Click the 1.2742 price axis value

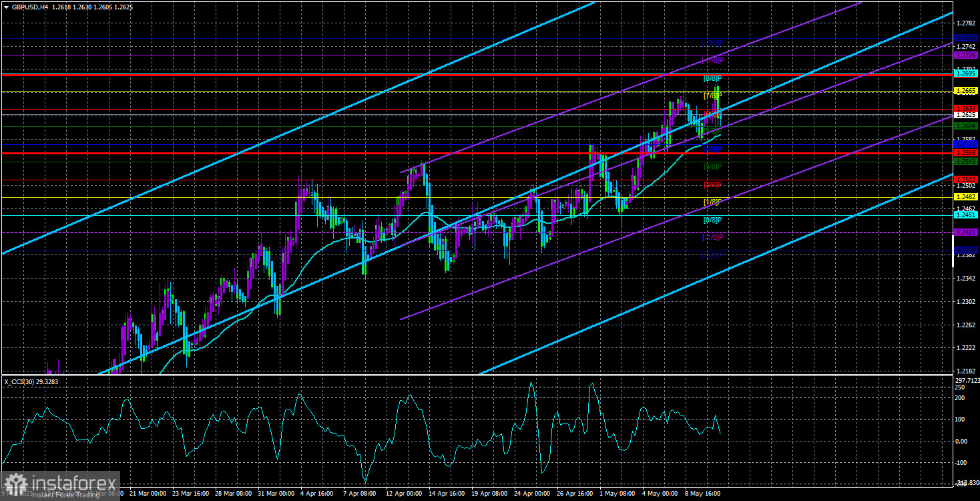pos(966,45)
